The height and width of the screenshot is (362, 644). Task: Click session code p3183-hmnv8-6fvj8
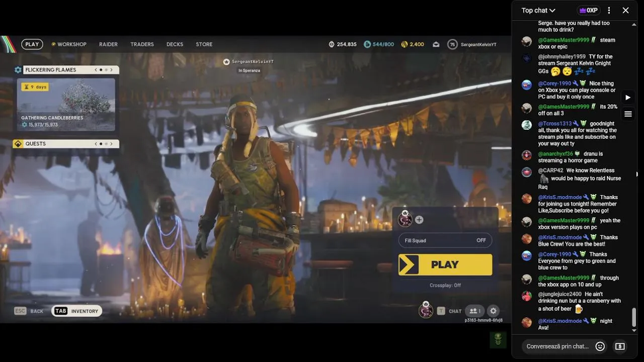pos(484,320)
